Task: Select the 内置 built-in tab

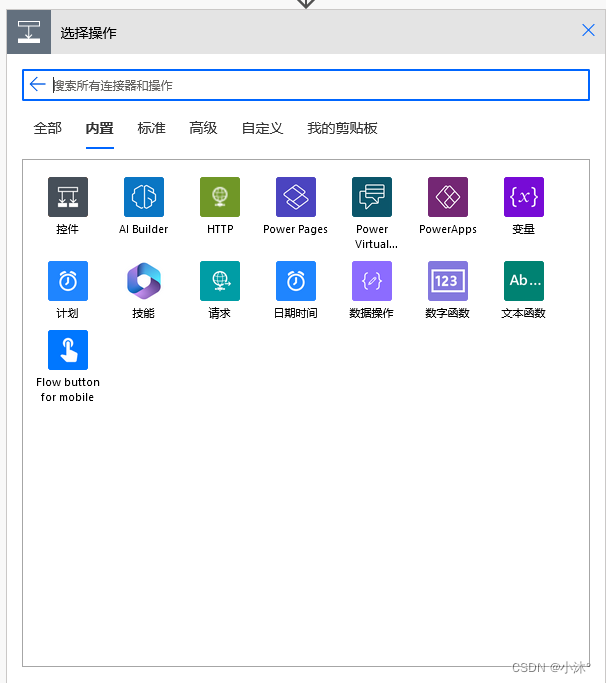Action: click(x=100, y=128)
